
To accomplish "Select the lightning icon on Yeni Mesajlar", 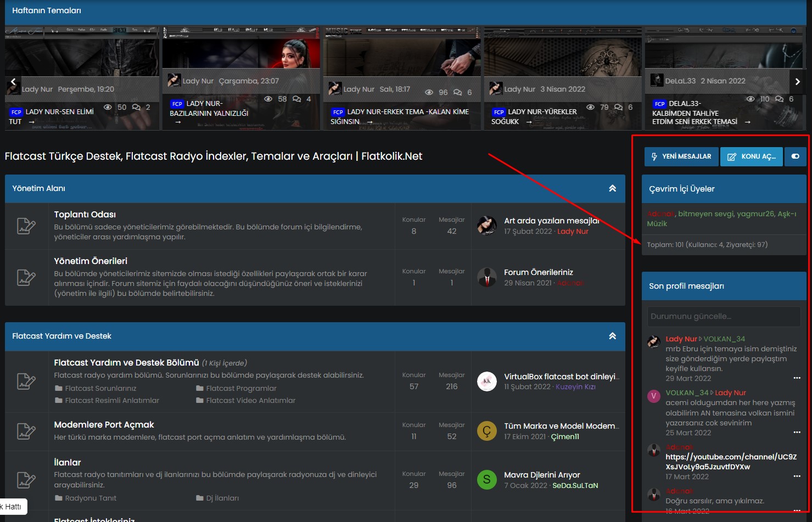I will click(x=654, y=156).
